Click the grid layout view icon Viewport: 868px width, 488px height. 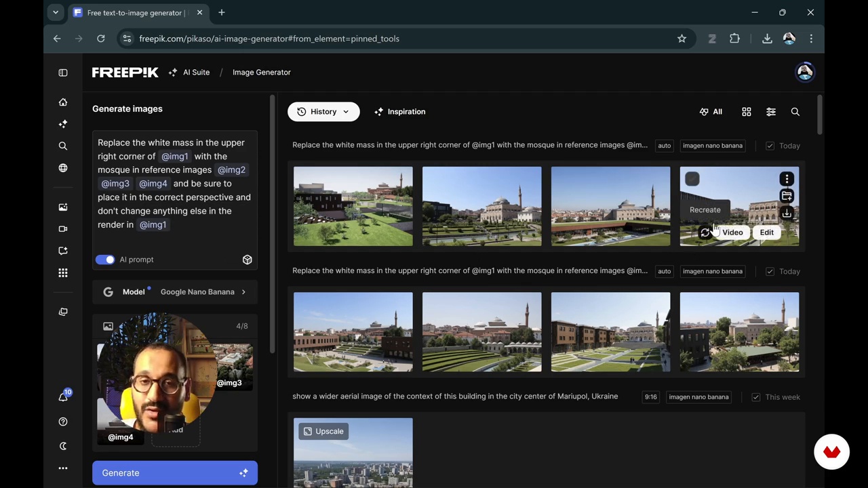tap(746, 112)
